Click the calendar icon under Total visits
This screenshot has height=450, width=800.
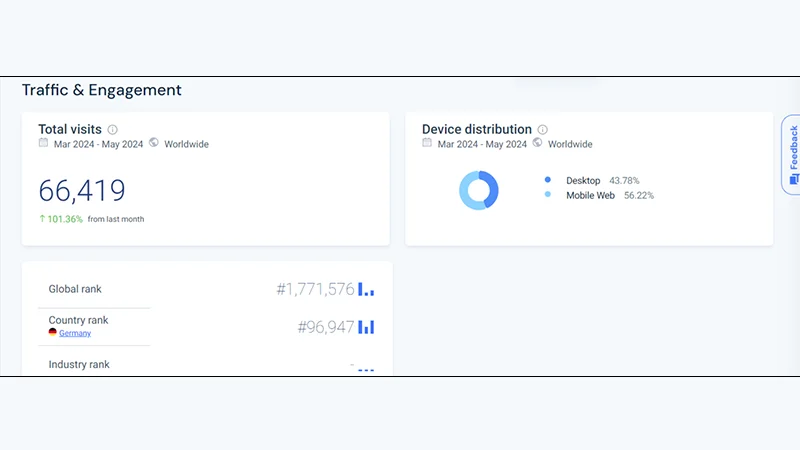coord(43,143)
